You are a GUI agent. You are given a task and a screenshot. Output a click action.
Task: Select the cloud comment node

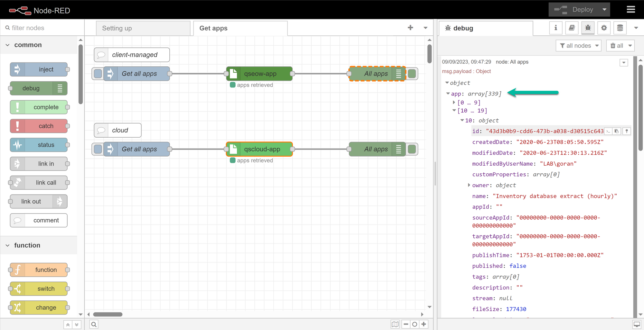pyautogui.click(x=118, y=130)
